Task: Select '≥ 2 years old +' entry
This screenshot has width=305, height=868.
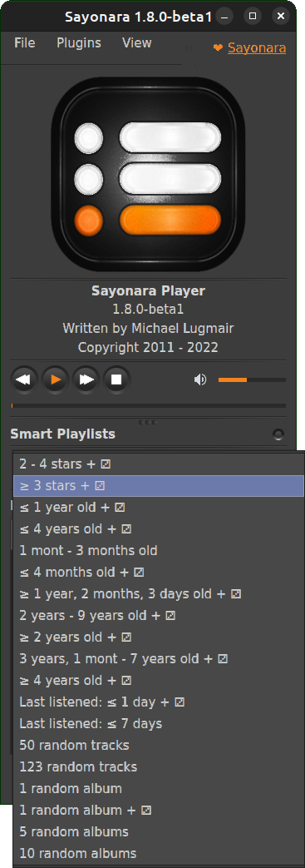Action: [x=159, y=637]
